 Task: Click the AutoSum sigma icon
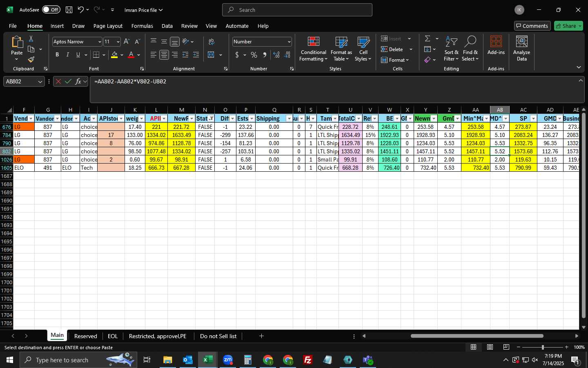pos(428,38)
